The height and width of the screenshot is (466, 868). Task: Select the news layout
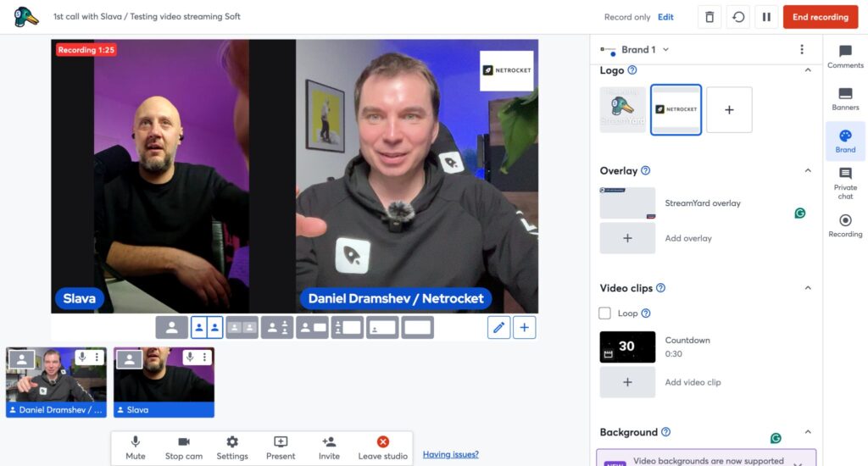[312, 328]
